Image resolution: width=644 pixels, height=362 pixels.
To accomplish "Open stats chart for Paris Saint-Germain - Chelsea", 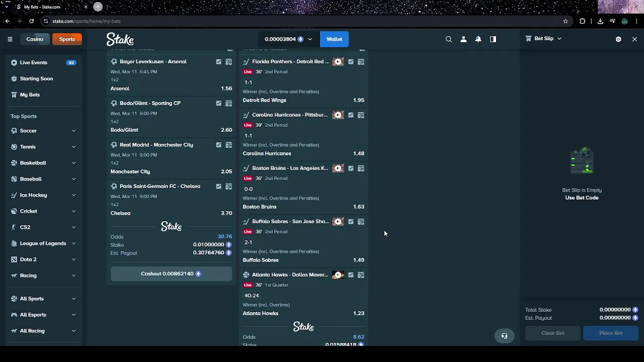I will click(218, 187).
